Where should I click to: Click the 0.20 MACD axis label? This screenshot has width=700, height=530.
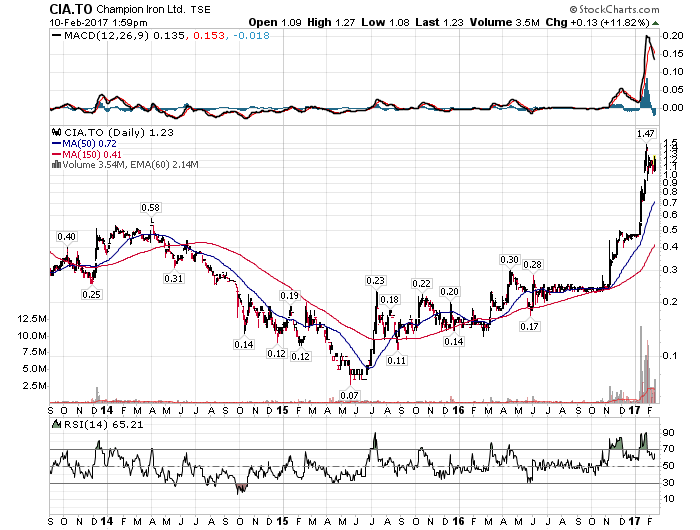pyautogui.click(x=673, y=36)
